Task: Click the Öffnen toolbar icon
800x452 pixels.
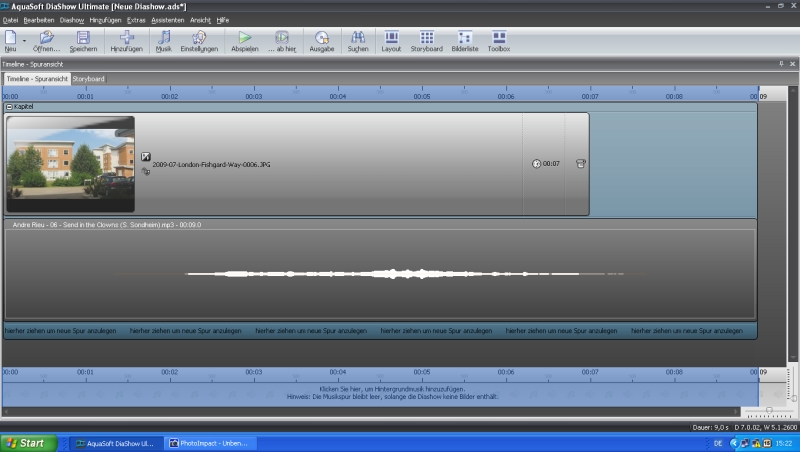Action: point(46,38)
